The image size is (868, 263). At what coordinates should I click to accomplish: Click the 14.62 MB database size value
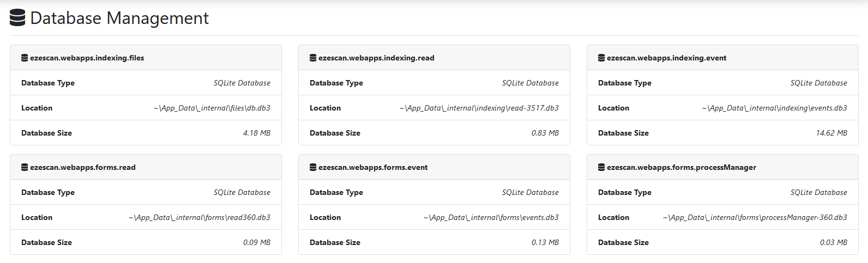point(831,133)
